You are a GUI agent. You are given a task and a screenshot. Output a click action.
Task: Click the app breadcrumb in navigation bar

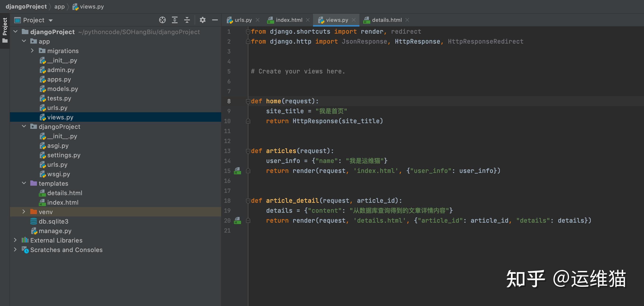[x=59, y=6]
